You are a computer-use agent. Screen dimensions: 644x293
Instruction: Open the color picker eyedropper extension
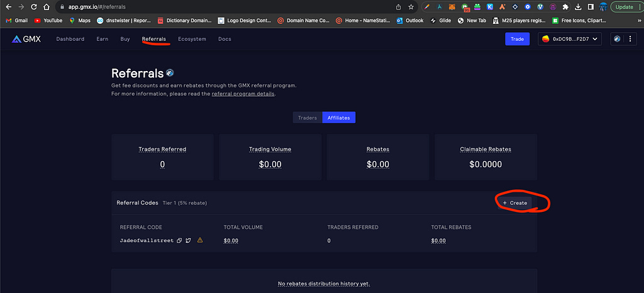(x=427, y=7)
